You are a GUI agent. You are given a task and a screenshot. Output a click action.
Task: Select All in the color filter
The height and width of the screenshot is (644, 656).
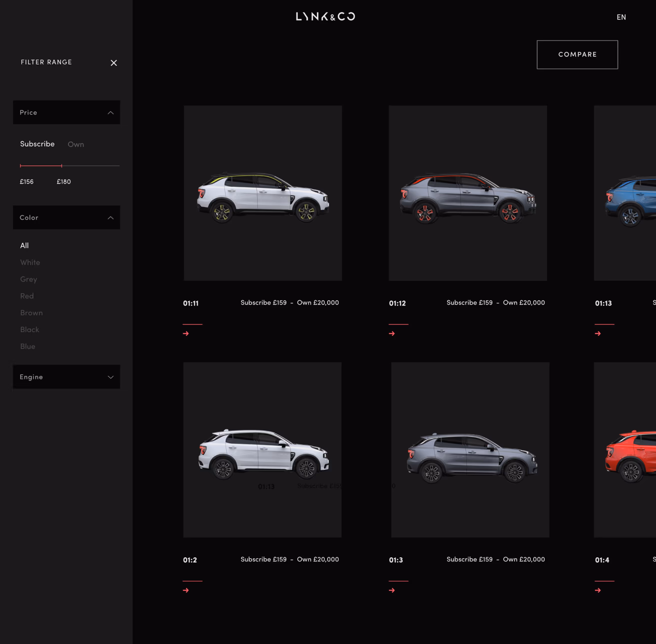[24, 246]
